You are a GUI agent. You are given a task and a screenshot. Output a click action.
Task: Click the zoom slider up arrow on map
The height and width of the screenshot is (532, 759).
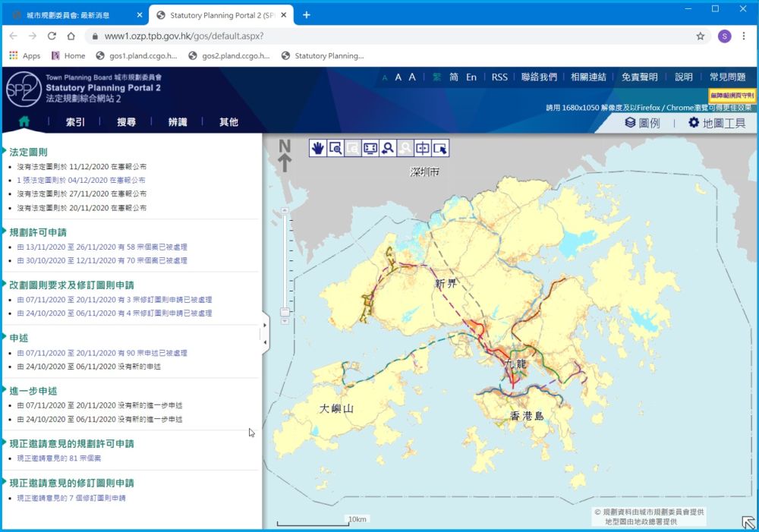click(x=285, y=209)
